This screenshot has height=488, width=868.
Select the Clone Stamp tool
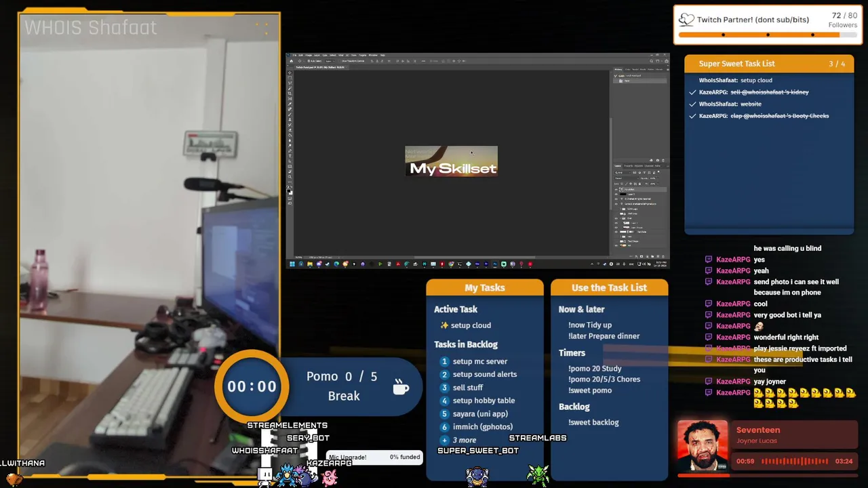[x=290, y=120]
